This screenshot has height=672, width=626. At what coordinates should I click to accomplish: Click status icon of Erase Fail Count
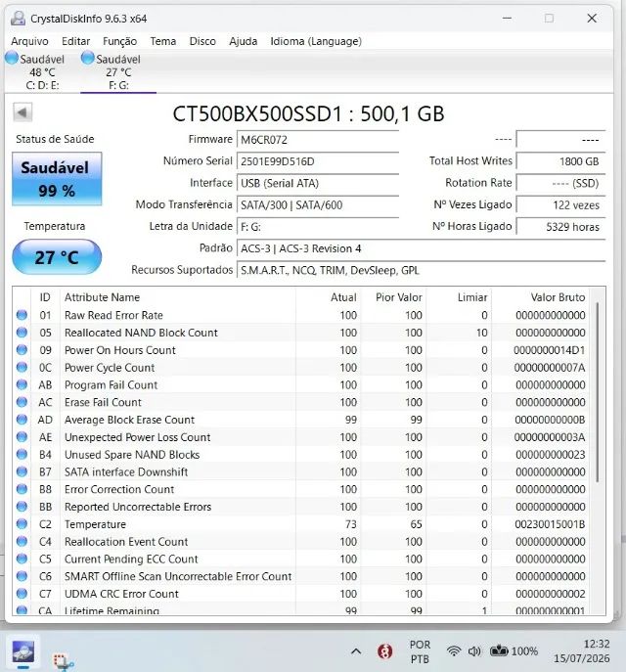click(22, 402)
